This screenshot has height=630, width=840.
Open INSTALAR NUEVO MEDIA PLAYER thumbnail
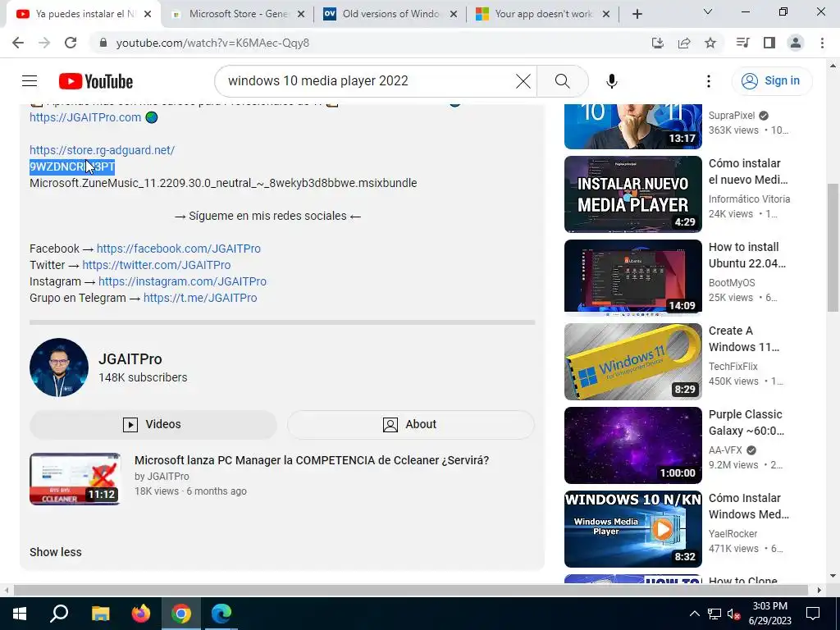[632, 194]
